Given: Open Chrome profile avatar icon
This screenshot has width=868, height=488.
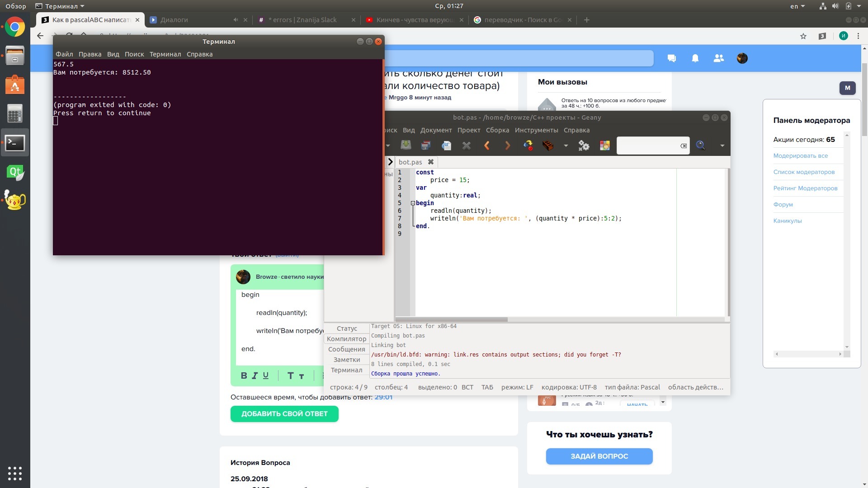Looking at the screenshot, I should point(843,36).
